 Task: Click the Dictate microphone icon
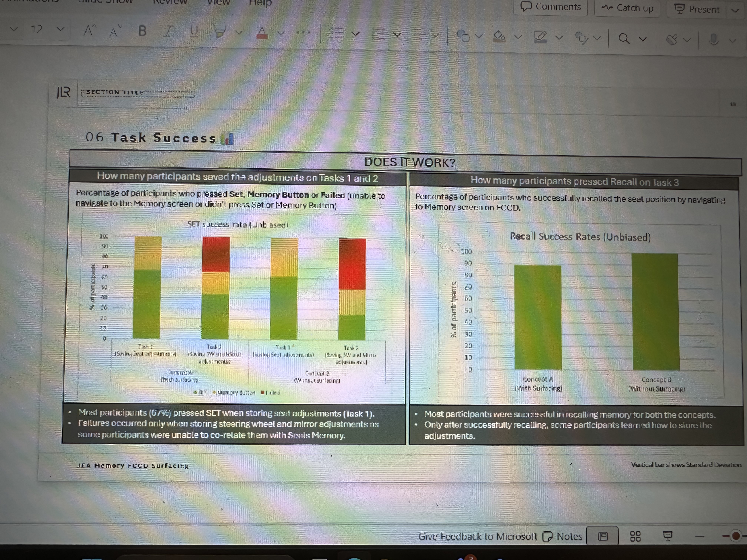[714, 40]
